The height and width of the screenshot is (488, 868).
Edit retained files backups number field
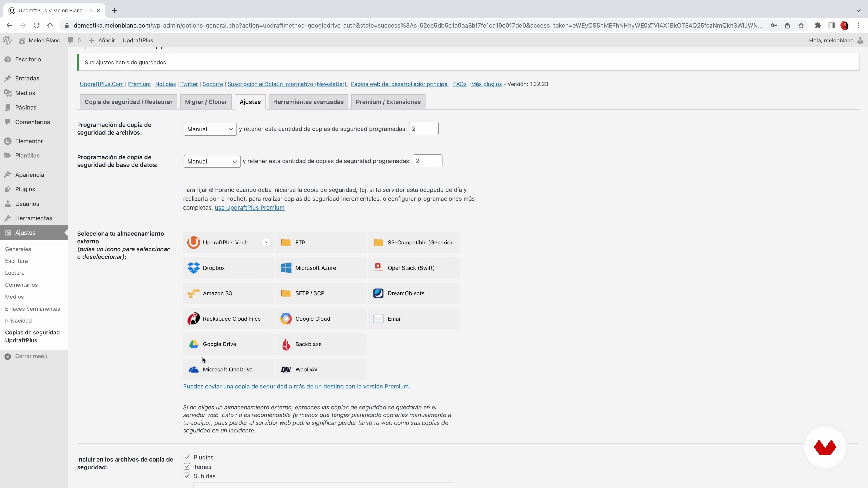(424, 129)
